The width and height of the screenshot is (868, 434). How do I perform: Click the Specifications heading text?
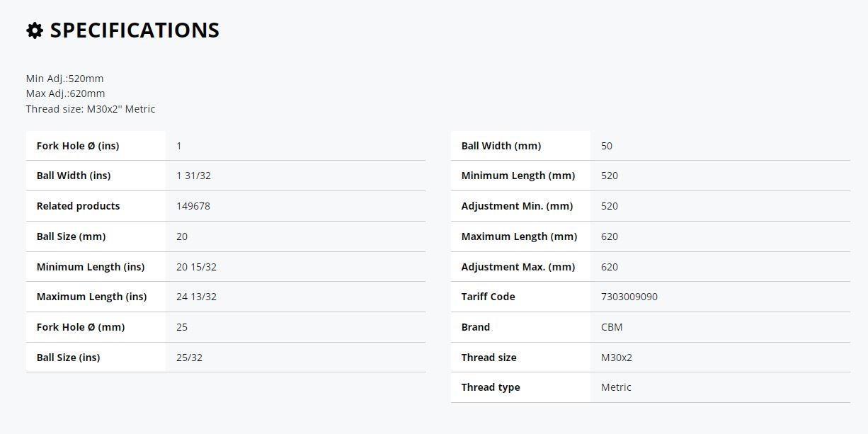135,30
